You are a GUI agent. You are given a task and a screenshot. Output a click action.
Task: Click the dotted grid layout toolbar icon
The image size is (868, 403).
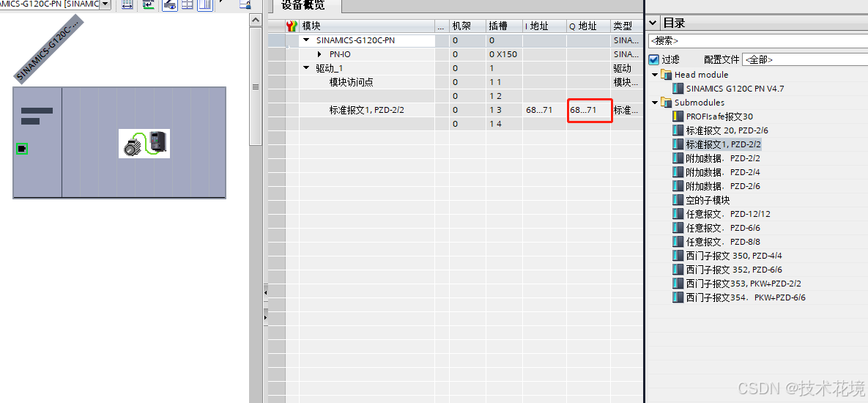pyautogui.click(x=187, y=5)
